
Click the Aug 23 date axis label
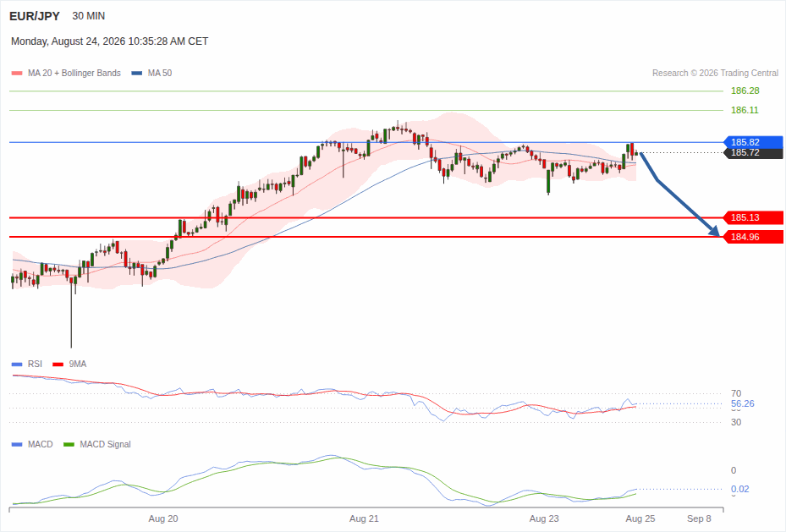point(544,519)
